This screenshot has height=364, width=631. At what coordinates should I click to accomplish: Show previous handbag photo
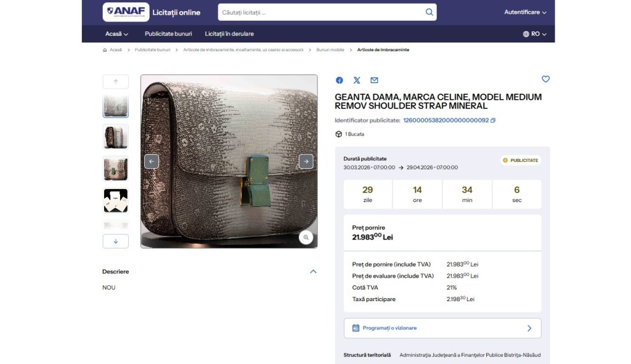pyautogui.click(x=152, y=161)
